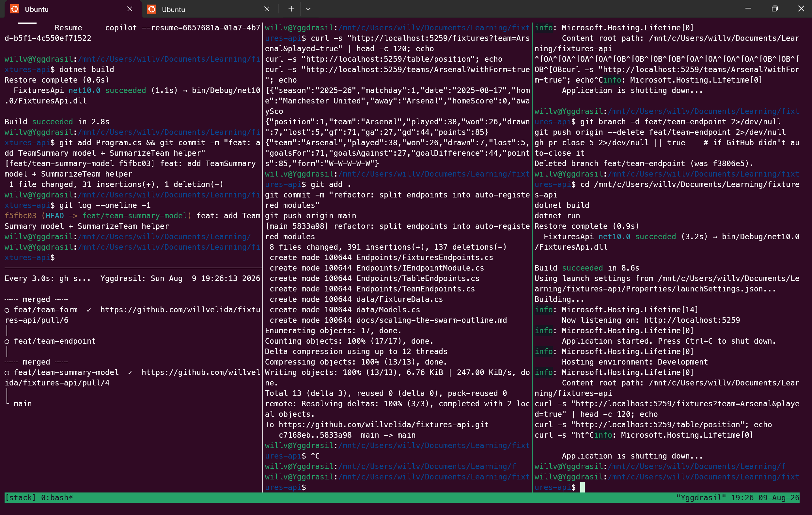Click the active cursor prompt in right pane
This screenshot has height=515, width=812.
582,487
